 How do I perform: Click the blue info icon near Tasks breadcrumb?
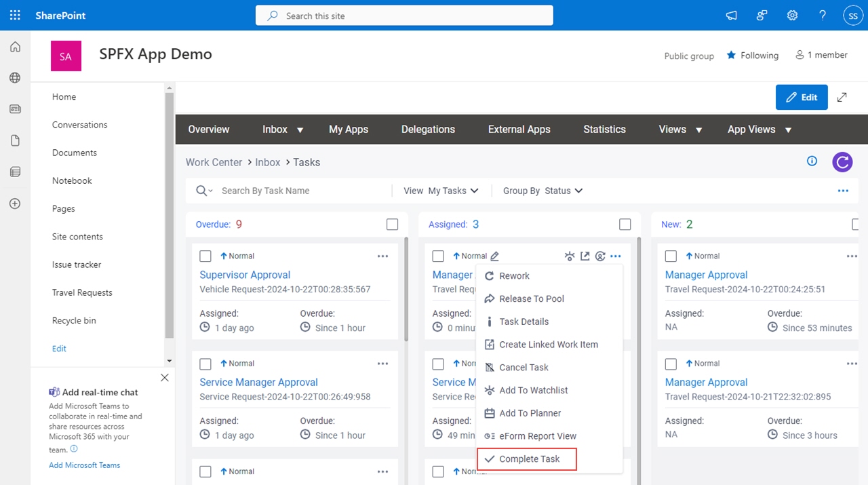812,161
